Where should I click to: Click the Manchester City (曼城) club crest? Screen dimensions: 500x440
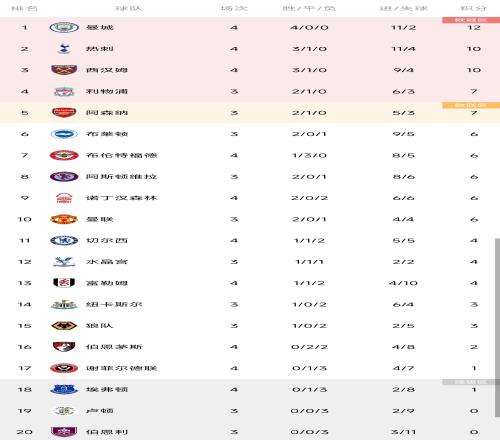[64, 27]
